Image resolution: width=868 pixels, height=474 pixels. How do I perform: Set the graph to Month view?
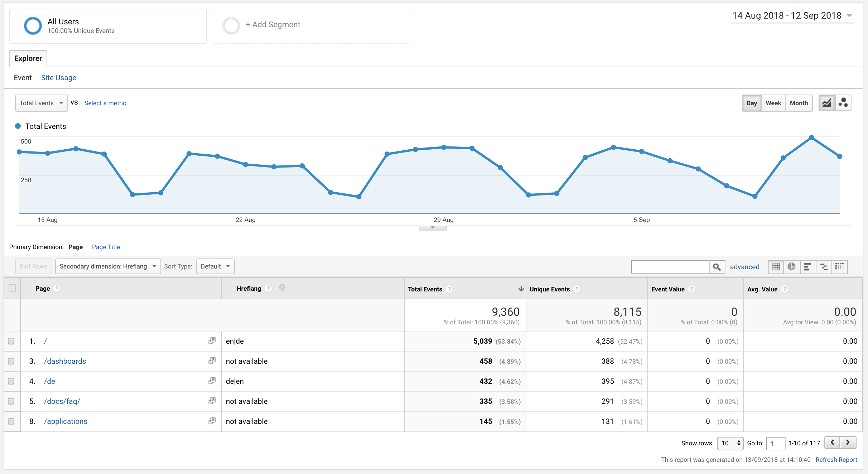pos(799,103)
